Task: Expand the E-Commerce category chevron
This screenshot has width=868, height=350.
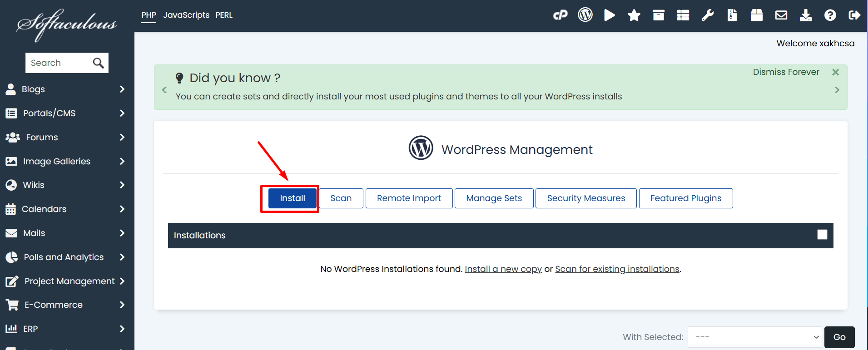Action: pyautogui.click(x=122, y=305)
